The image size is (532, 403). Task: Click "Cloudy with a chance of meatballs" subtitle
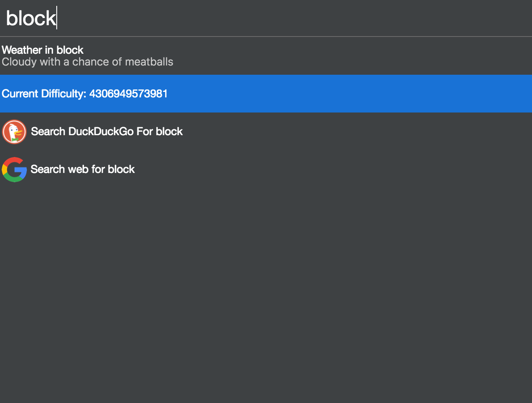pos(87,62)
